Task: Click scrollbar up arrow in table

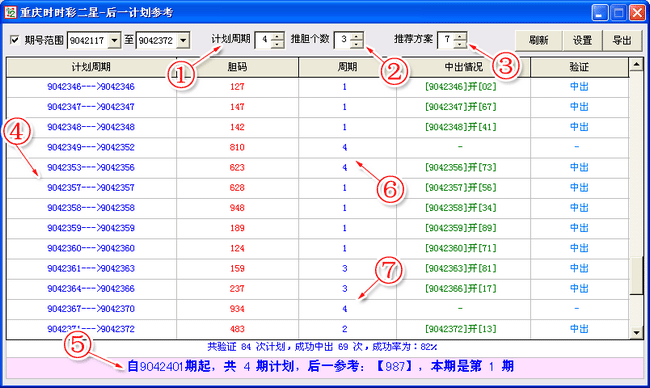Action: coord(636,64)
